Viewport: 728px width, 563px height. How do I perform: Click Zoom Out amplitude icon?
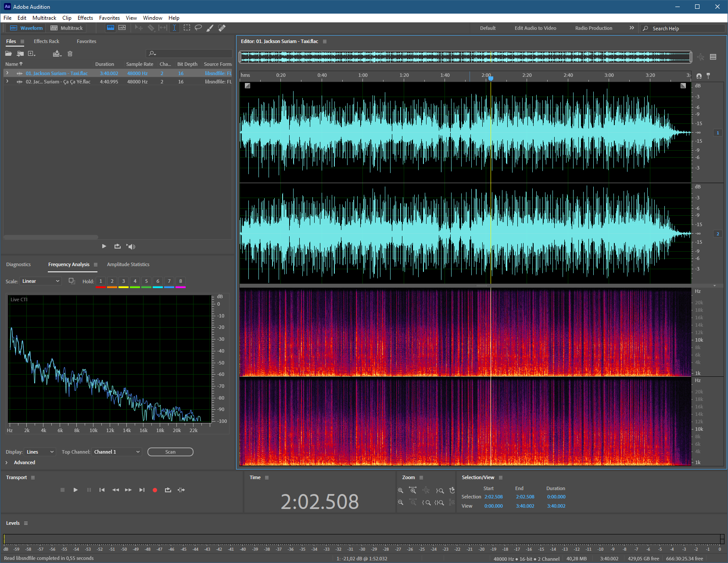point(400,502)
